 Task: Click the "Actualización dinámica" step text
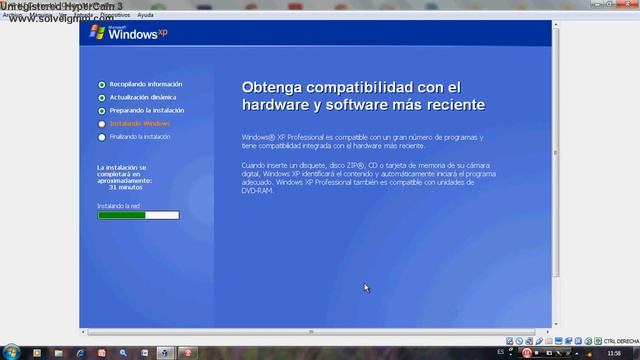[x=143, y=97]
